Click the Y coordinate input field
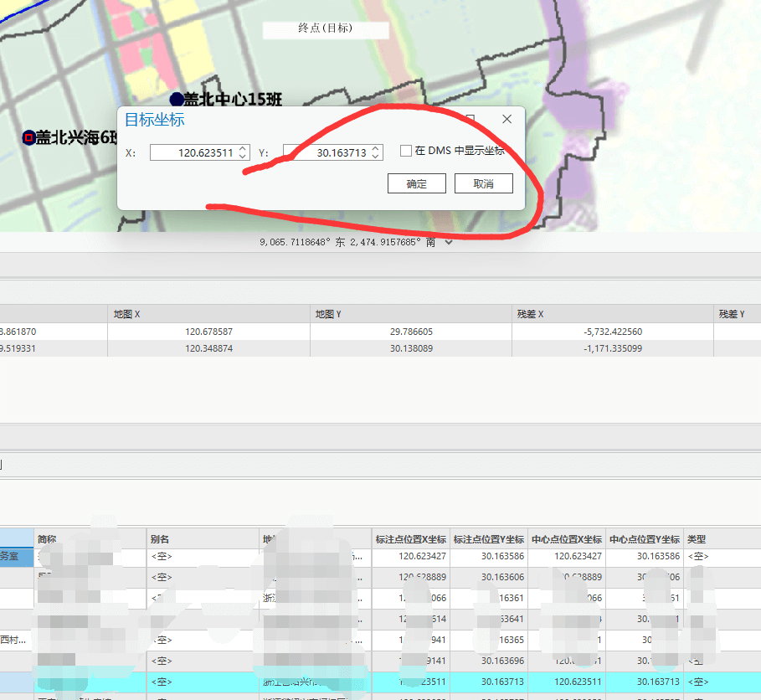 [x=331, y=152]
